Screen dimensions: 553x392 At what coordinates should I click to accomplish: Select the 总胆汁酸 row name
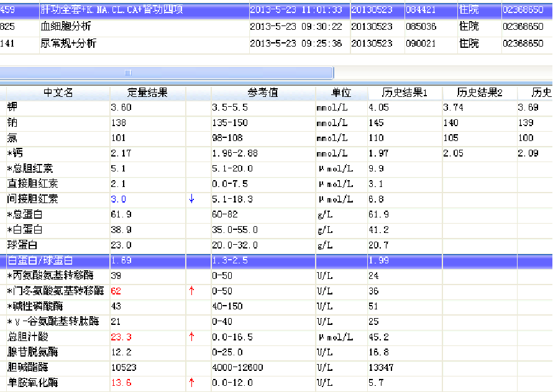pyautogui.click(x=27, y=337)
